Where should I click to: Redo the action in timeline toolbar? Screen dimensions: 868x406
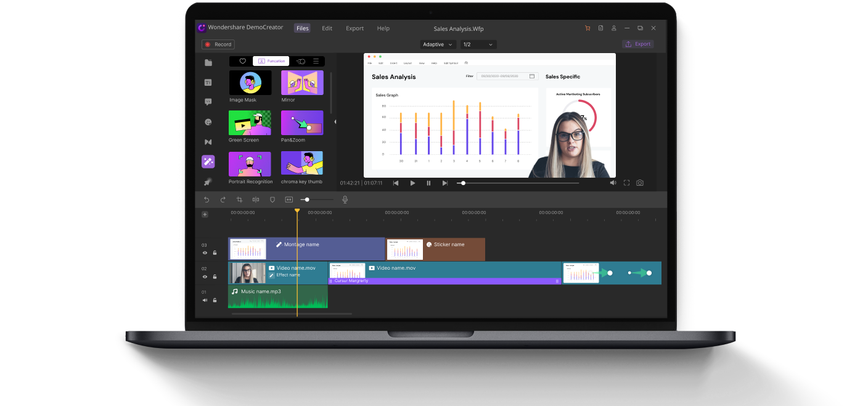point(223,200)
